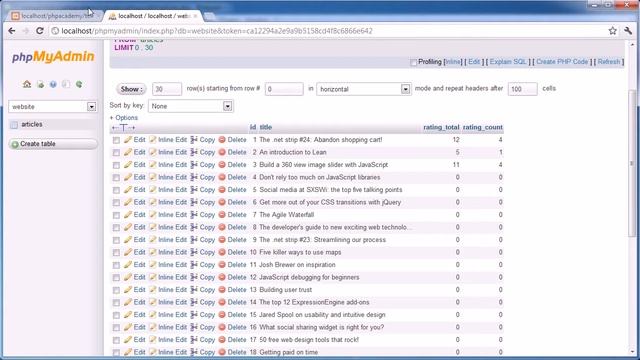Screen dimensions: 640x360
Task: Click Delete icon for The Agile Waterfall row
Action: click(x=222, y=215)
